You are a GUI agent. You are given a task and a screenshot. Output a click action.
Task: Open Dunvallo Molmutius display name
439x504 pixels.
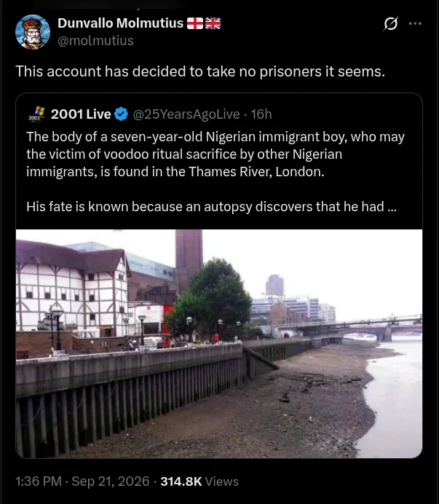(x=121, y=23)
